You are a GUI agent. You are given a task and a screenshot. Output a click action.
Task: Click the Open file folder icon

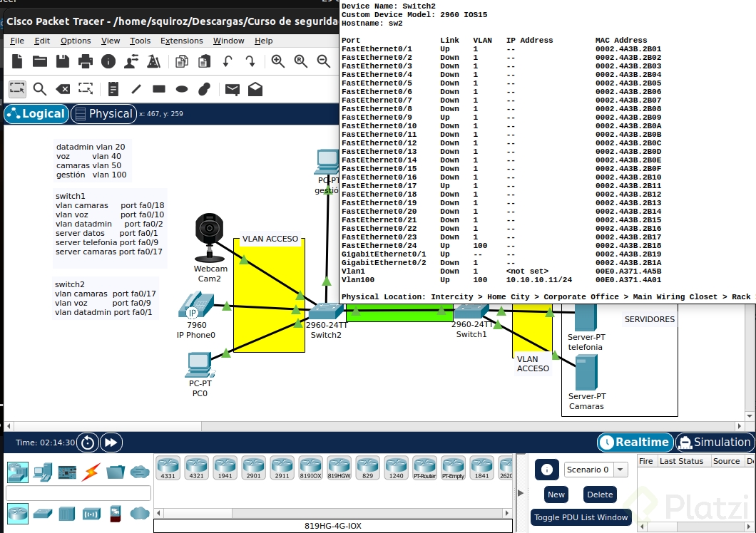(x=39, y=61)
